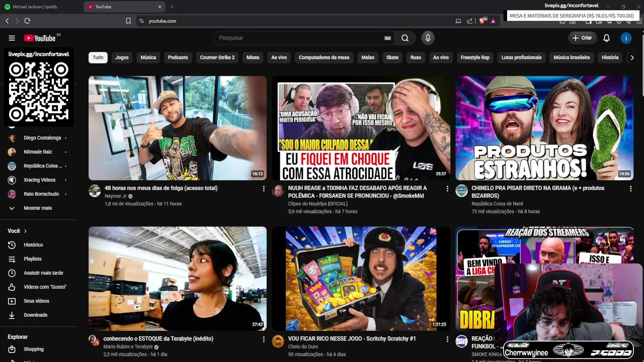Select the Tudo filter chip
Viewport: 644px width, 362px height.
click(x=98, y=57)
